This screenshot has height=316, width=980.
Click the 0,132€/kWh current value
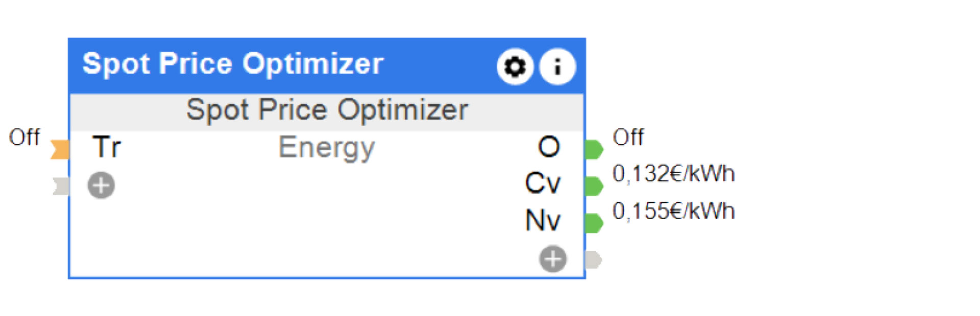pos(673,174)
